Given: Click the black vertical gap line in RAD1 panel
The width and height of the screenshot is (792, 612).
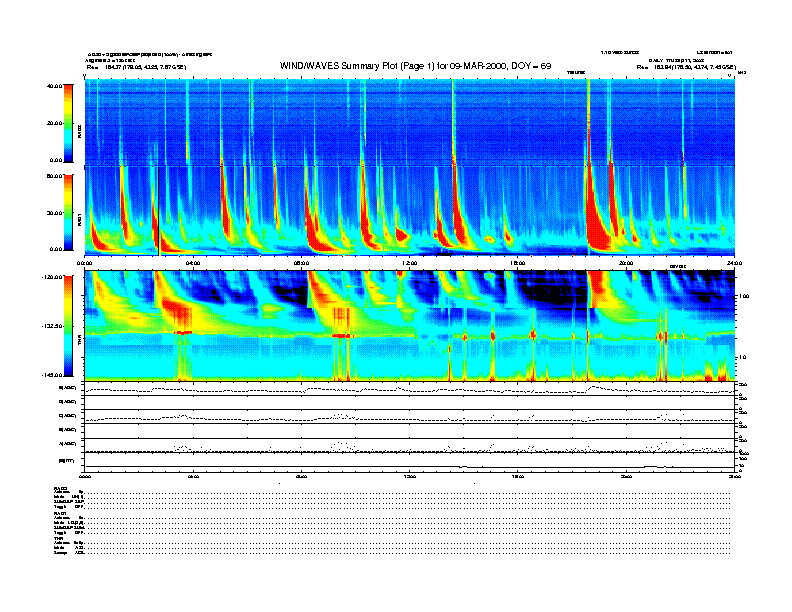Looking at the screenshot, I should pos(159,211).
